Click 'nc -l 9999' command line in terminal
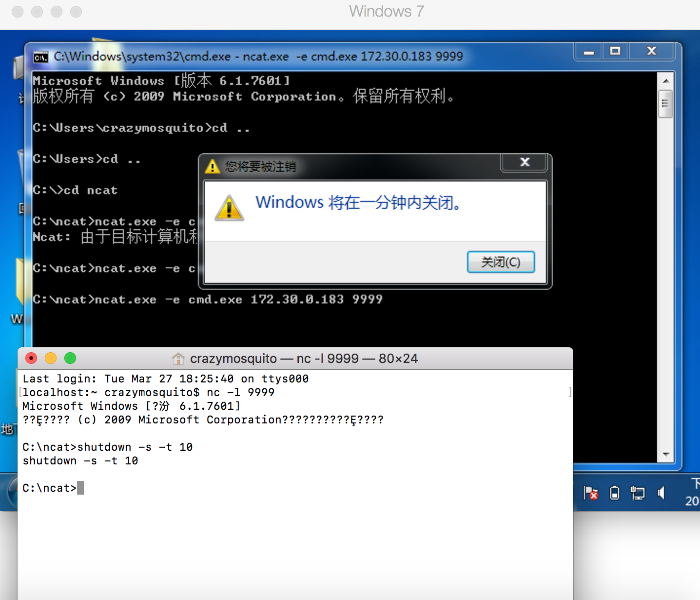This screenshot has width=700, height=600. click(x=241, y=393)
